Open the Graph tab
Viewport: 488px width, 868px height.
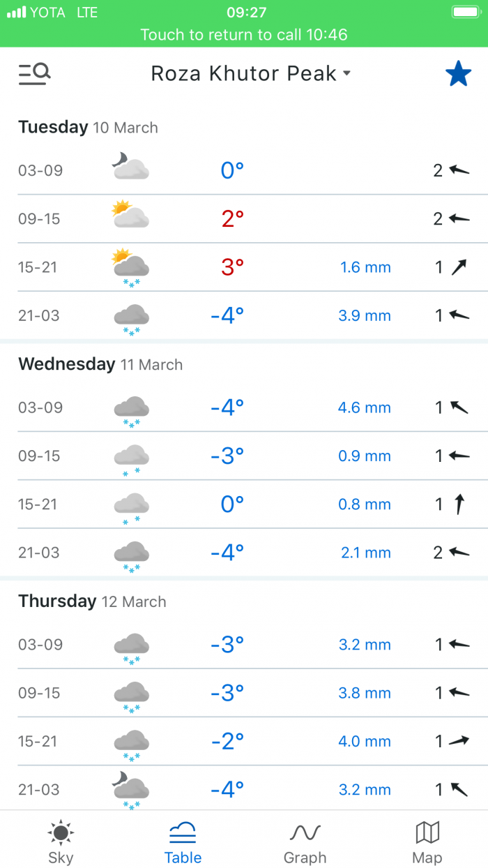tap(305, 841)
